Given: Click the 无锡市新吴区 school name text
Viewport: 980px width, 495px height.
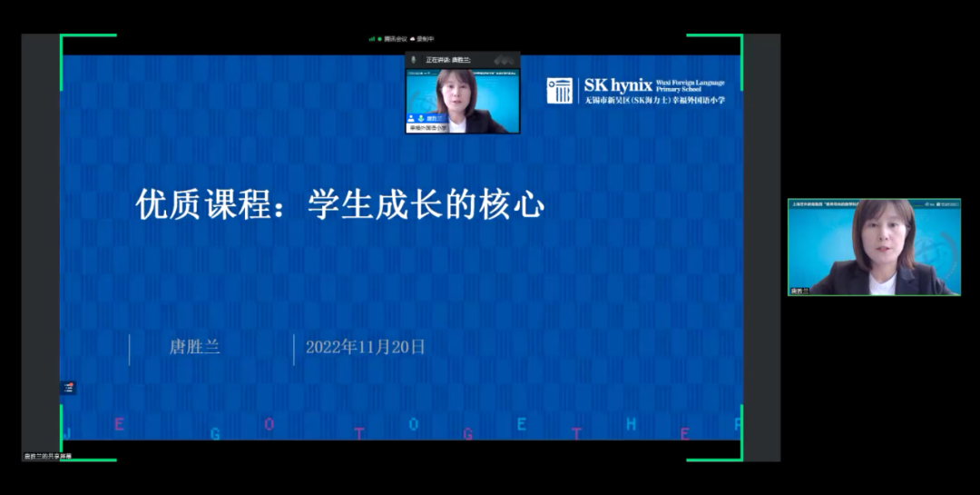Looking at the screenshot, I should click(654, 100).
